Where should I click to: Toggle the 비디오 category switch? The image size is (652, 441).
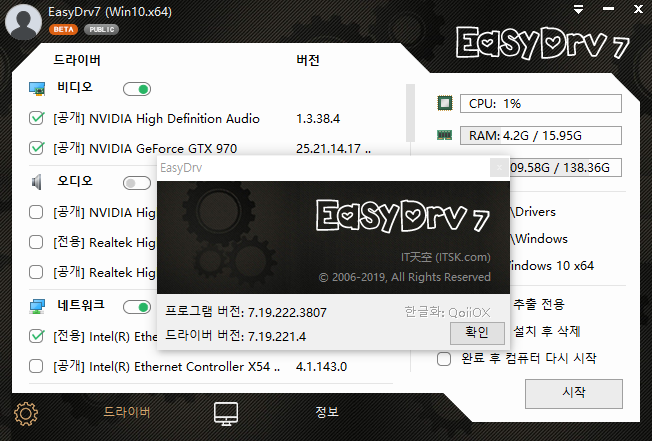click(x=137, y=89)
